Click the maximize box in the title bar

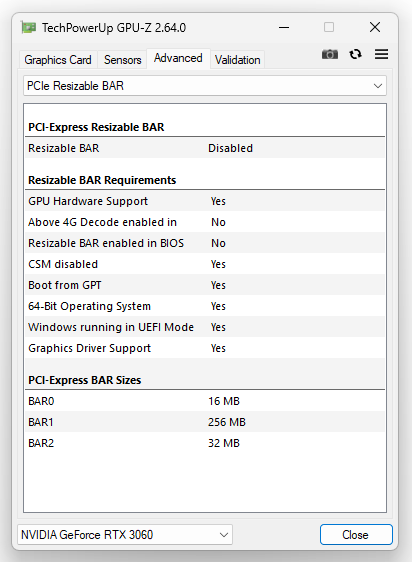(x=329, y=28)
